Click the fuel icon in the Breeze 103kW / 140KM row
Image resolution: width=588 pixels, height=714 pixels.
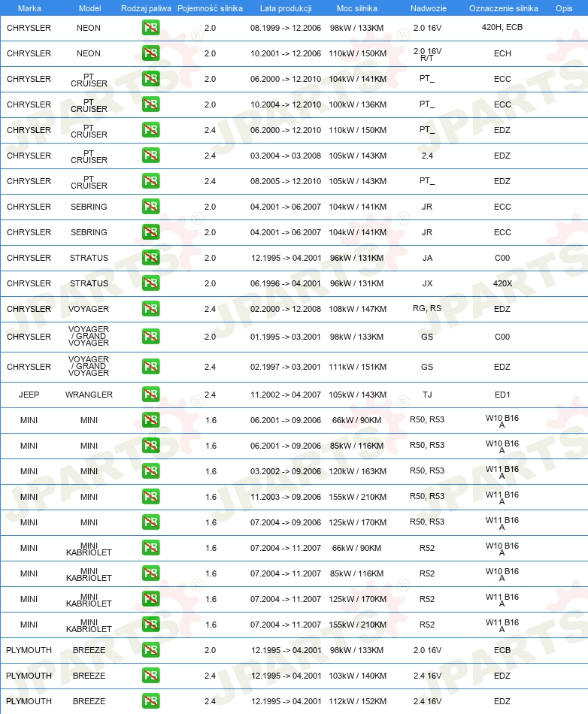click(150, 676)
